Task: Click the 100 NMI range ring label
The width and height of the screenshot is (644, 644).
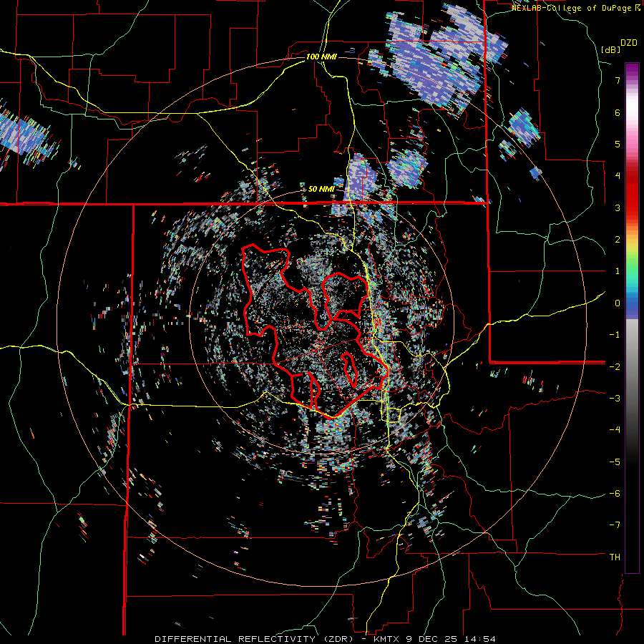Action: [321, 57]
